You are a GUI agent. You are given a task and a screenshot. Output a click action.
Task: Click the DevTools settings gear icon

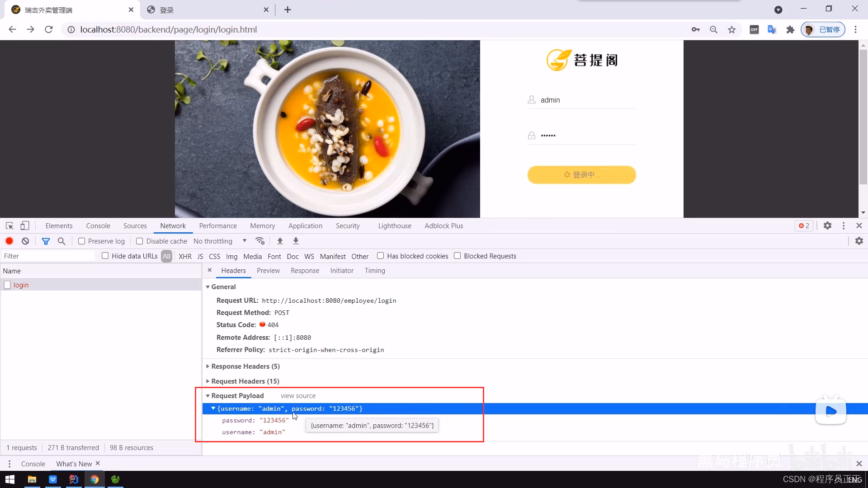pyautogui.click(x=827, y=226)
